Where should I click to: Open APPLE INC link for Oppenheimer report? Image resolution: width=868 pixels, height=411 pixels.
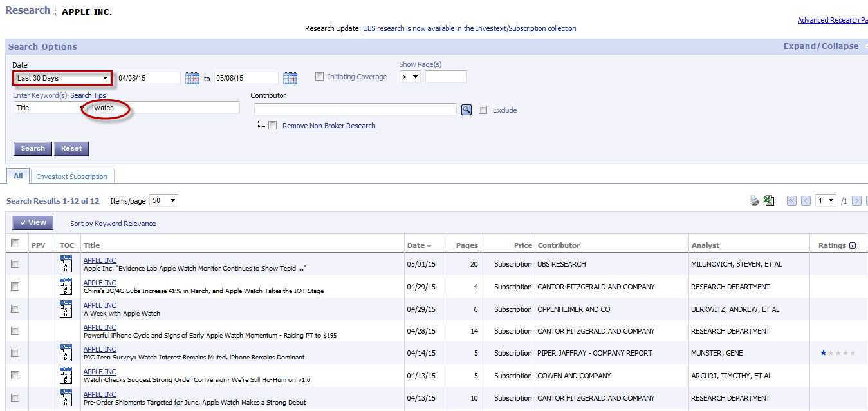pyautogui.click(x=100, y=305)
